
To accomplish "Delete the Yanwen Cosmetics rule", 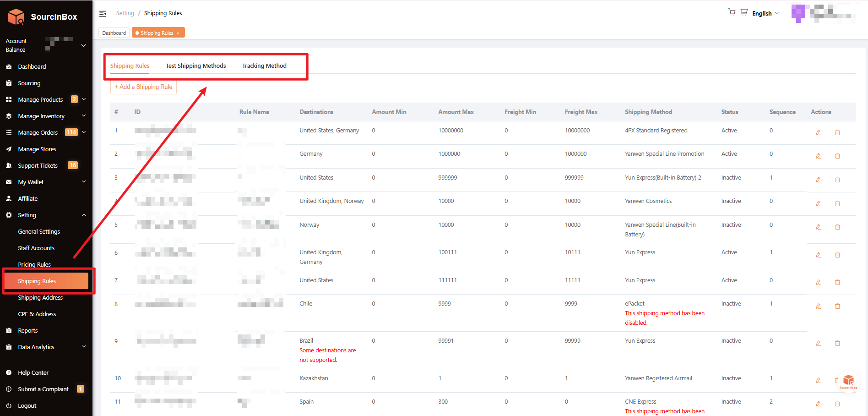I will point(837,203).
